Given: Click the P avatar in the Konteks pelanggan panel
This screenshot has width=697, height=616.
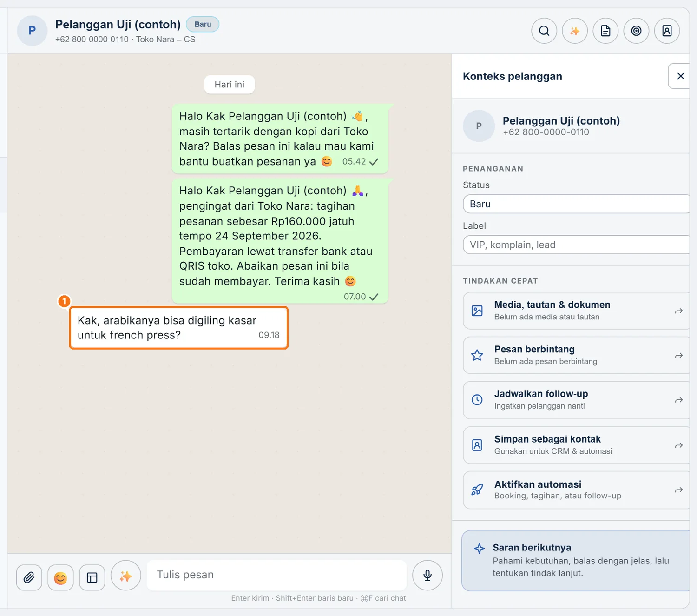Looking at the screenshot, I should [x=479, y=126].
